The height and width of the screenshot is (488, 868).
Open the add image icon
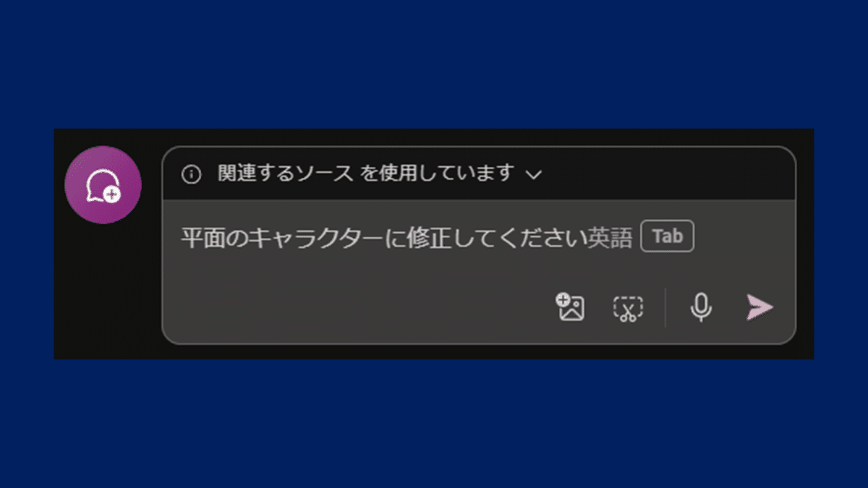pos(570,308)
